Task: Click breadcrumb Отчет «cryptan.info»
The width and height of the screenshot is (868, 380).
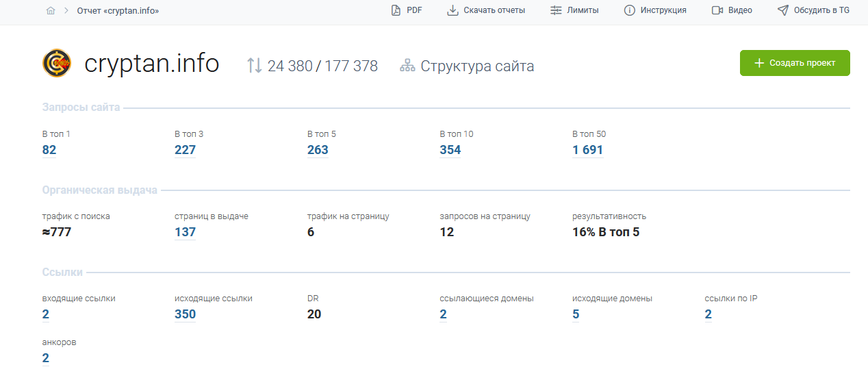Action: pos(118,11)
